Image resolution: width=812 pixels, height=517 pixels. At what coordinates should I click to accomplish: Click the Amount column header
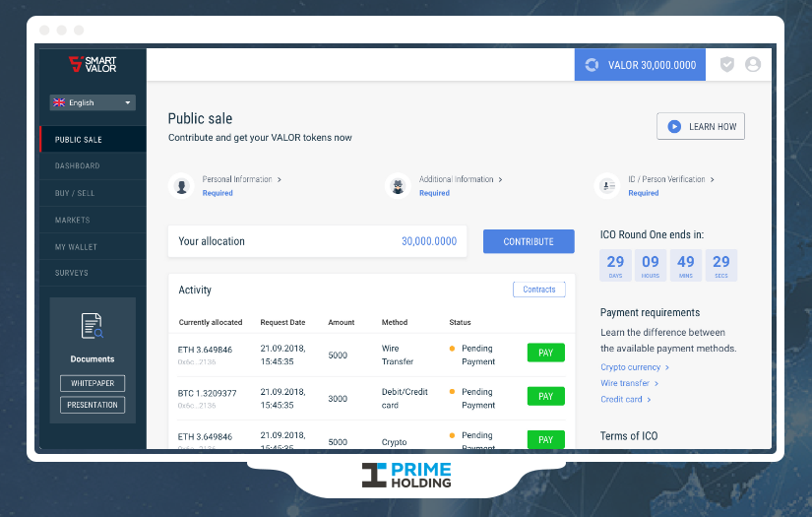[342, 322]
